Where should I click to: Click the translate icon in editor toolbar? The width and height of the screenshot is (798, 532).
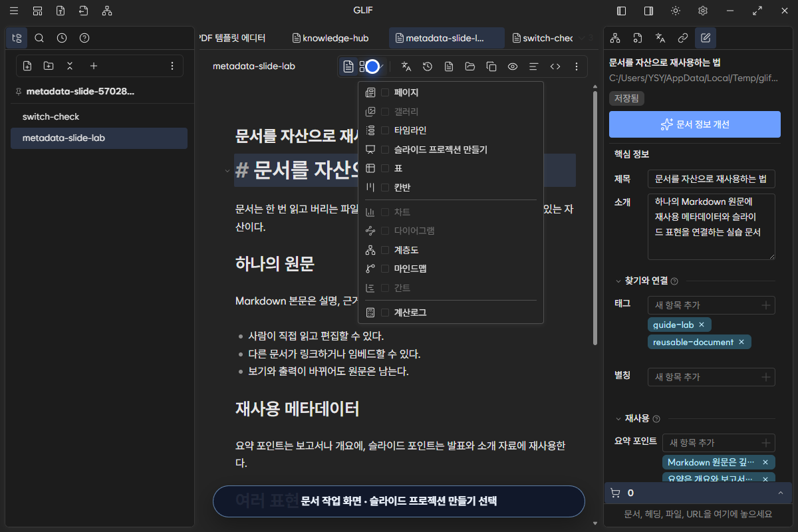[407, 66]
